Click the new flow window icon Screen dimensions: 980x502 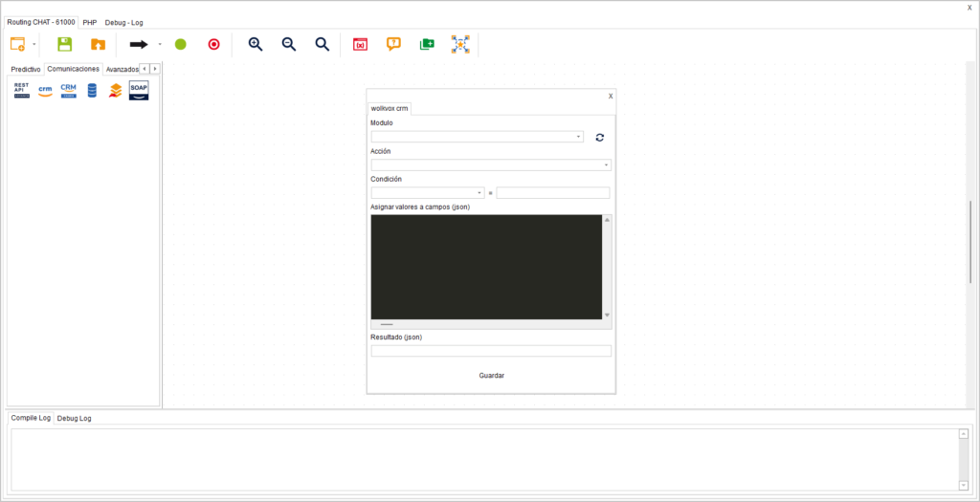[x=17, y=44]
